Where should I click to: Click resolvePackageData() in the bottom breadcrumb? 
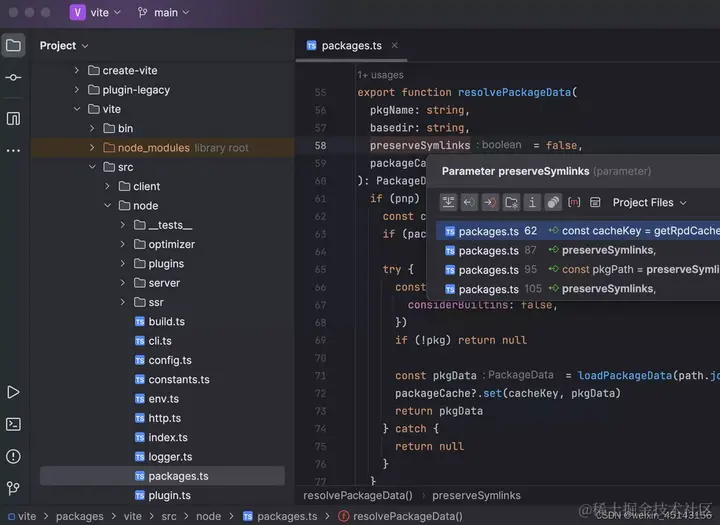point(358,496)
